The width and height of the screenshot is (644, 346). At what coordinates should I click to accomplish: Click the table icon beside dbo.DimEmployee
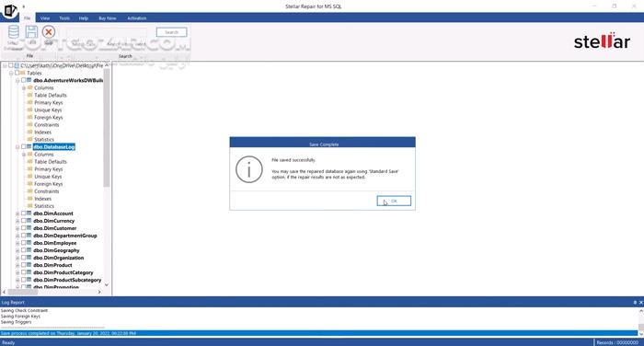coord(29,243)
